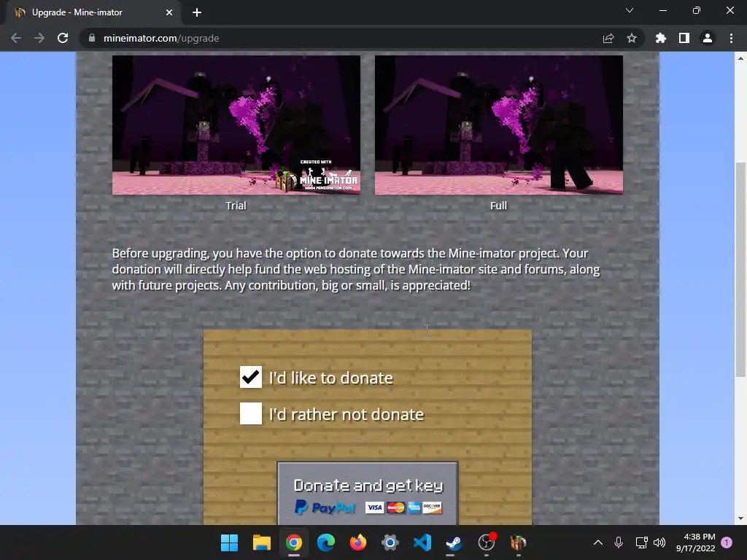
Task: Open Settings gear on taskbar
Action: pyautogui.click(x=390, y=542)
